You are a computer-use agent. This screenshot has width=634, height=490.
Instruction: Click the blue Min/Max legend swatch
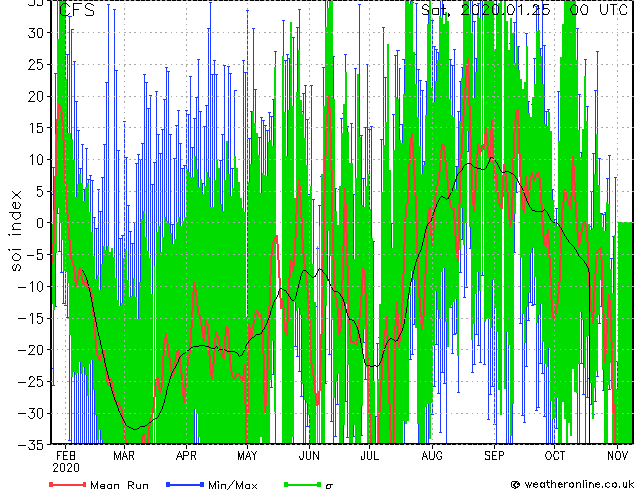pos(185,484)
